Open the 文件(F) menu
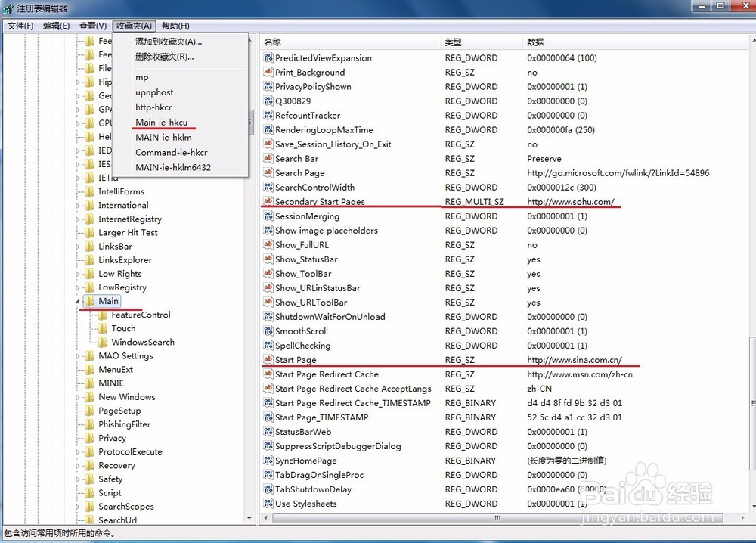Screen dimensions: 756x543 coord(20,26)
